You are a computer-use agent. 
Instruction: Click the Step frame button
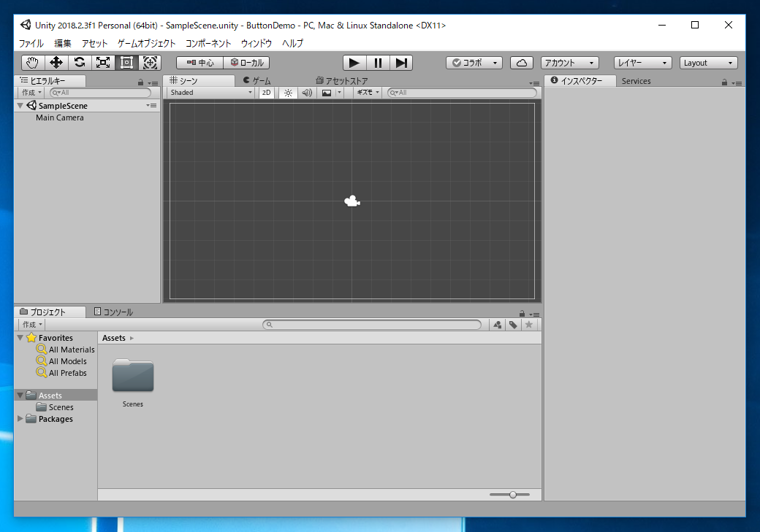(x=401, y=63)
